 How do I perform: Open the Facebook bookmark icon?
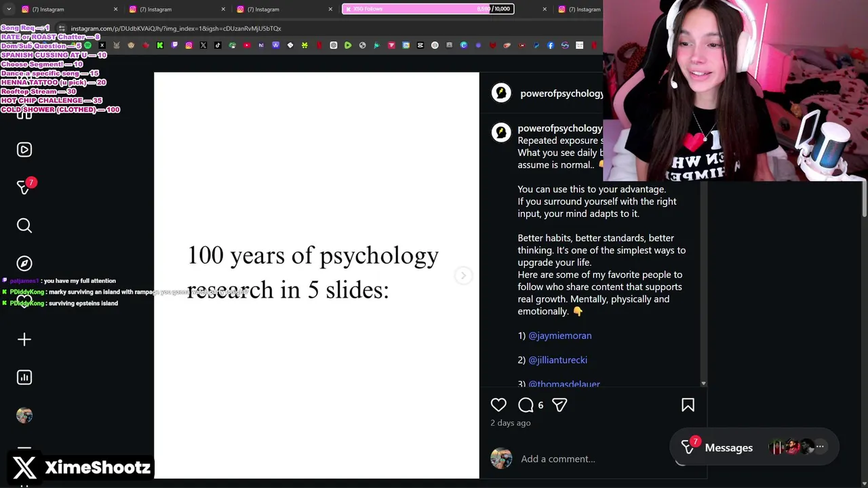(x=550, y=45)
